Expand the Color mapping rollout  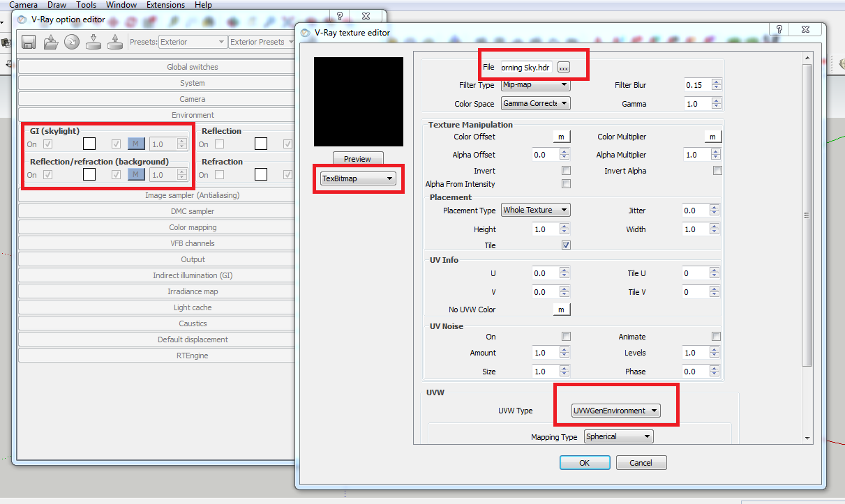point(156,227)
